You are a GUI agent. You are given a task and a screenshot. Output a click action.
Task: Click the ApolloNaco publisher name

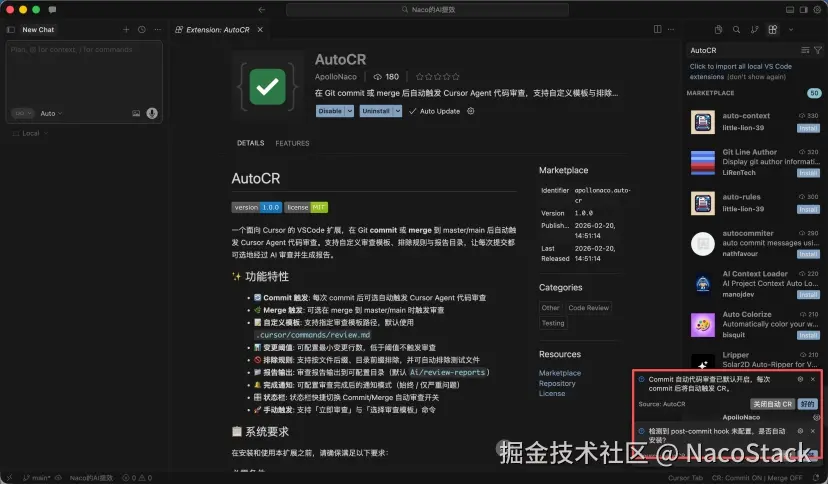coord(335,77)
